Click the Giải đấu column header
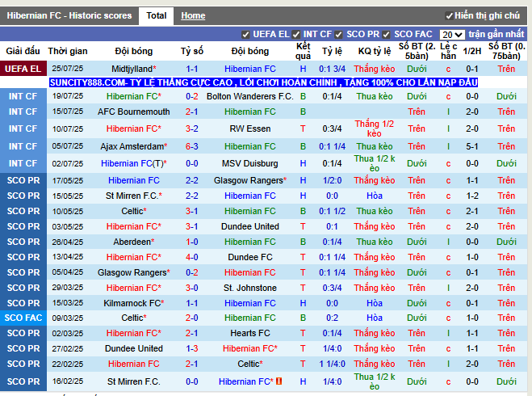532x396 pixels. pos(23,51)
